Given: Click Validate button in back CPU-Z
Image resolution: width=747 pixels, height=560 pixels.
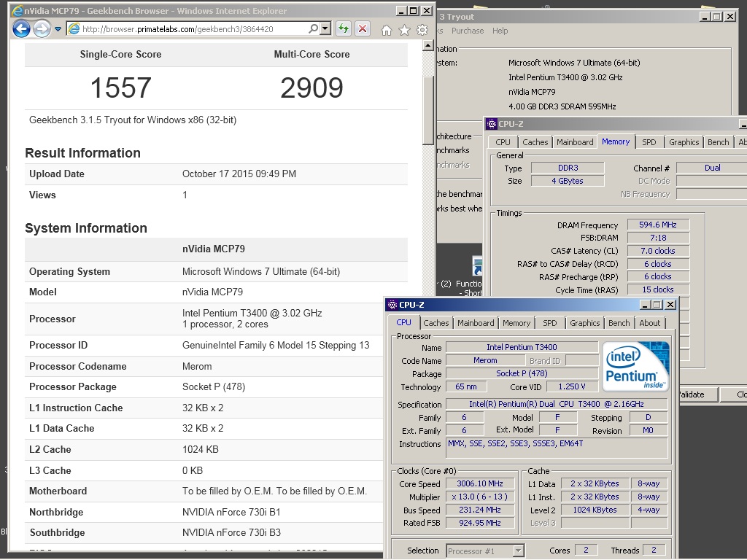Looking at the screenshot, I should tap(692, 394).
